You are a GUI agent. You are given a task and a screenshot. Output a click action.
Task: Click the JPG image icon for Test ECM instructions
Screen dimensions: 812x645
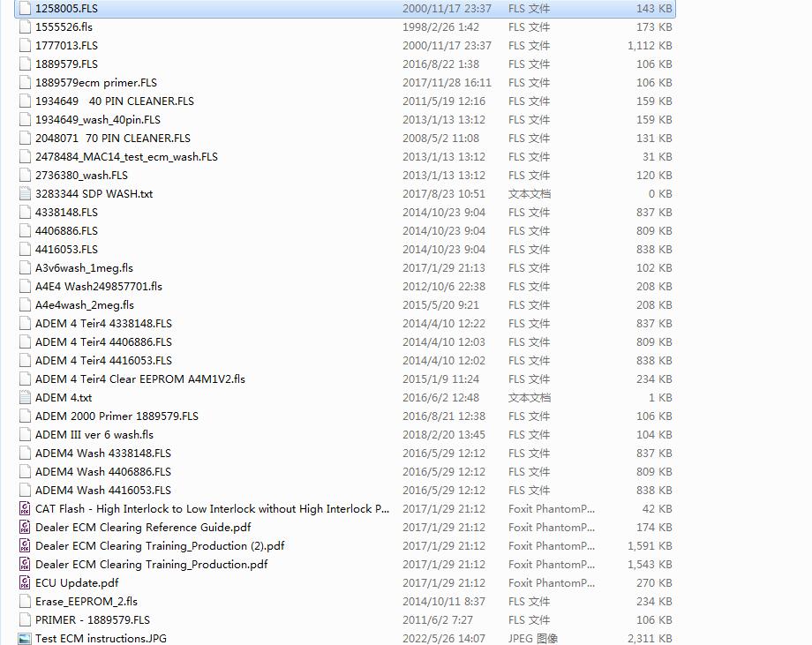pyautogui.click(x=25, y=638)
